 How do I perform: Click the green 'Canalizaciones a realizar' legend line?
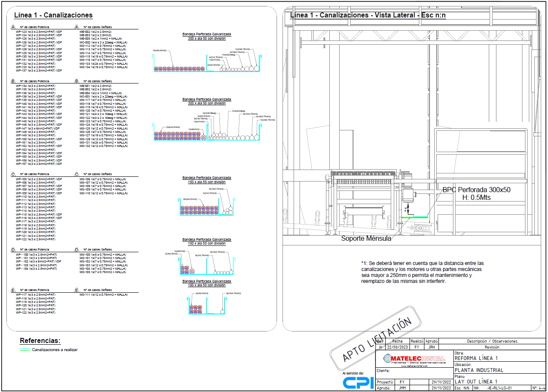pos(25,350)
